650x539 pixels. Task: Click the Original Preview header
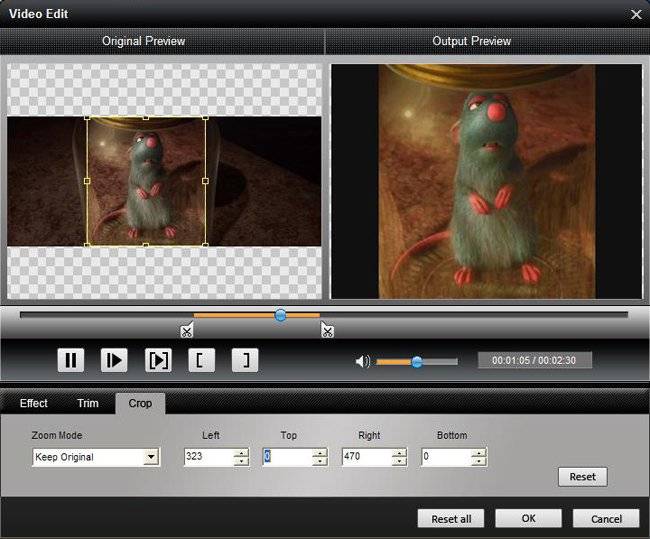click(143, 41)
